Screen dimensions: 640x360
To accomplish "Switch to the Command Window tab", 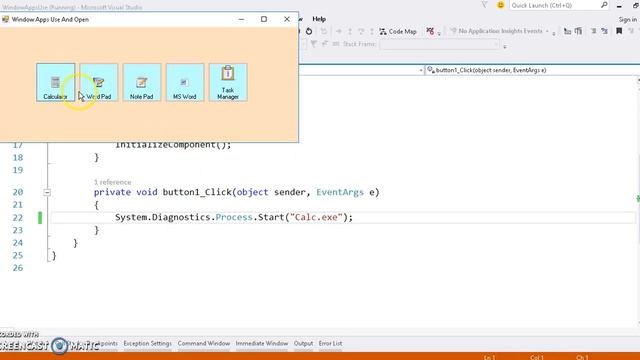I will pos(204,344).
